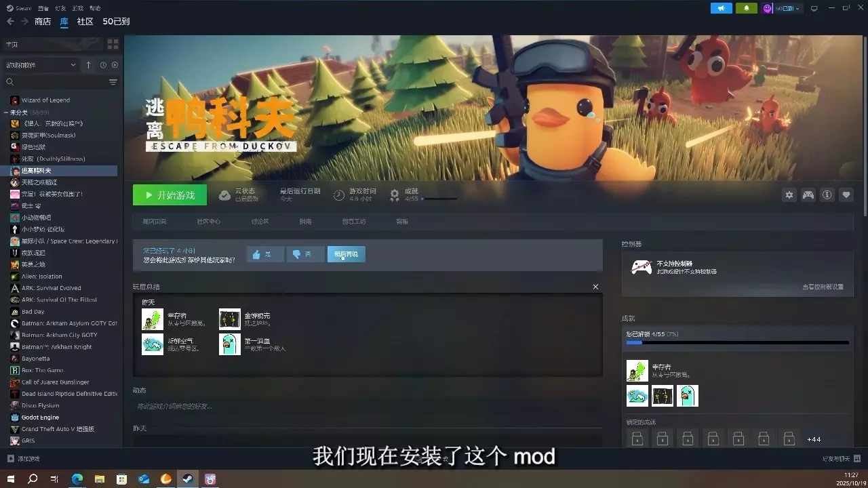Expand the account name dropdown
868x488 pixels.
[x=788, y=8]
